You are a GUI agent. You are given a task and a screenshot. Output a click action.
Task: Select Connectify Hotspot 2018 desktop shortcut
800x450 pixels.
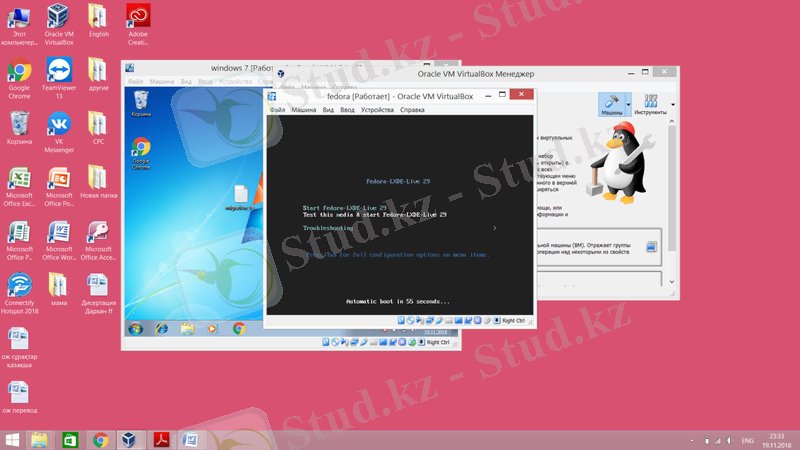(x=19, y=293)
